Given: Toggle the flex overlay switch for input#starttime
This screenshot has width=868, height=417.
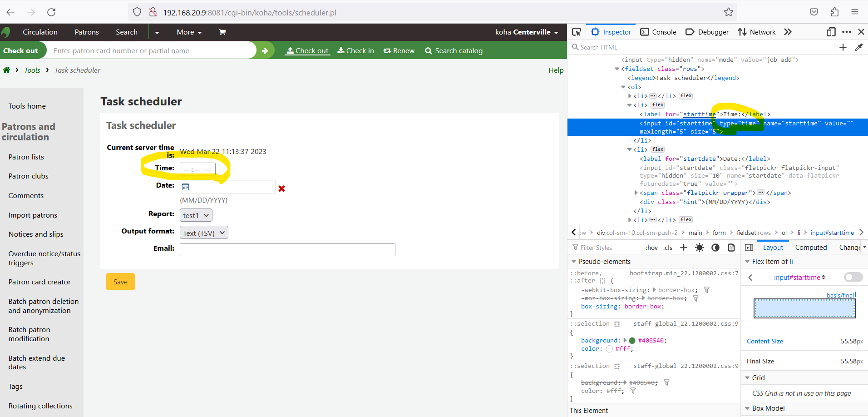Looking at the screenshot, I should coord(853,277).
